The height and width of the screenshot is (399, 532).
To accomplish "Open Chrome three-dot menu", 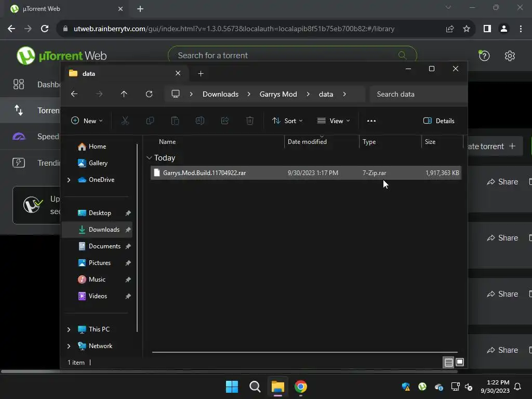I will pyautogui.click(x=521, y=29).
